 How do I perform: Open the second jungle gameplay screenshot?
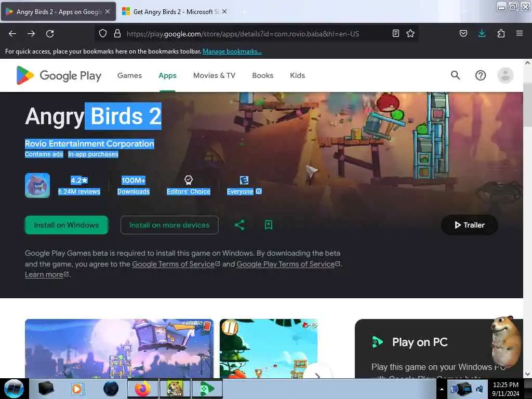click(x=269, y=349)
